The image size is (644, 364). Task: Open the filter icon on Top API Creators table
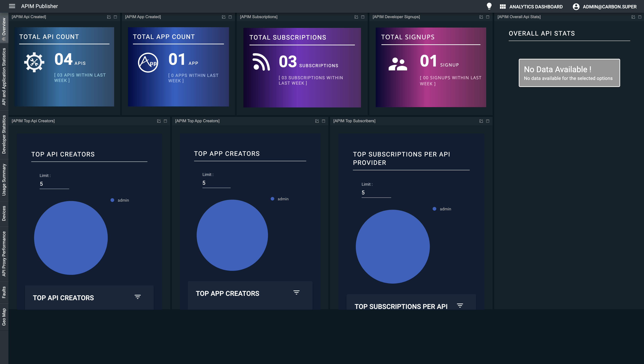click(x=138, y=297)
